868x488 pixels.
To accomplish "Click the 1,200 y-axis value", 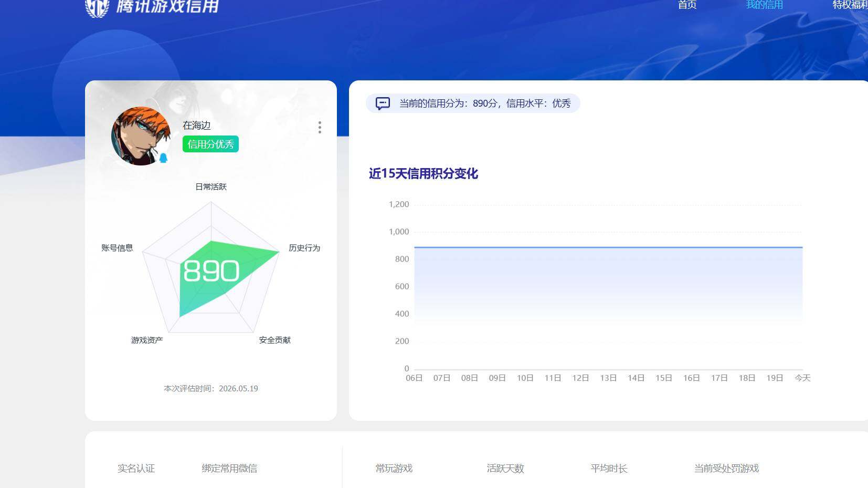I will click(x=399, y=204).
